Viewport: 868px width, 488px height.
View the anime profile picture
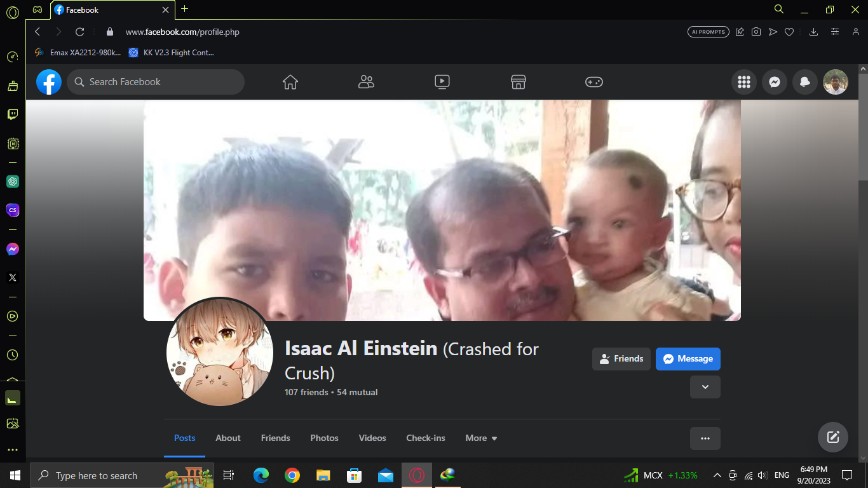pos(220,353)
